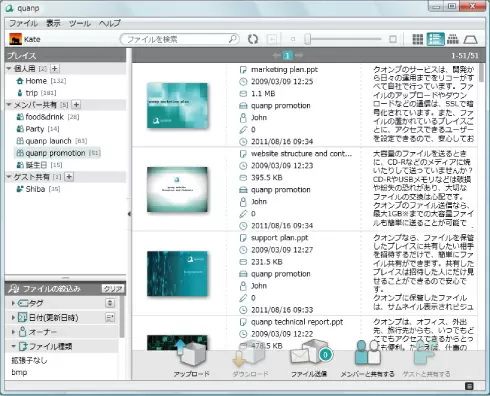Switch to grid thumbnail view
490x396 pixels.
(418, 39)
